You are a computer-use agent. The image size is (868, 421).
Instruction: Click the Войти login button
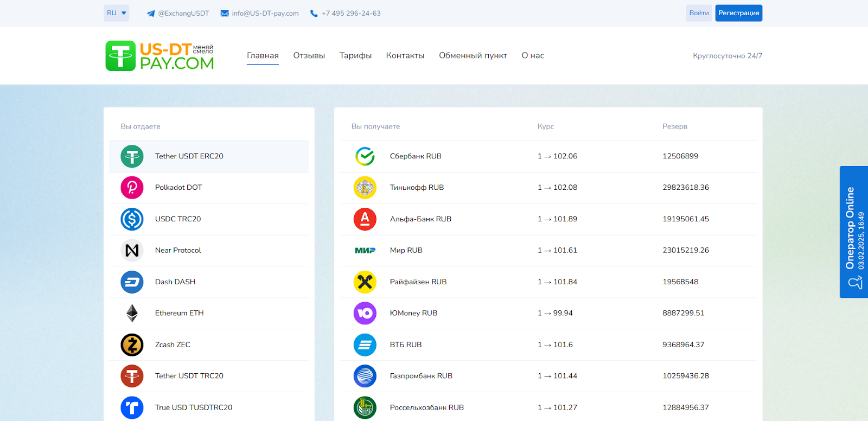point(699,13)
